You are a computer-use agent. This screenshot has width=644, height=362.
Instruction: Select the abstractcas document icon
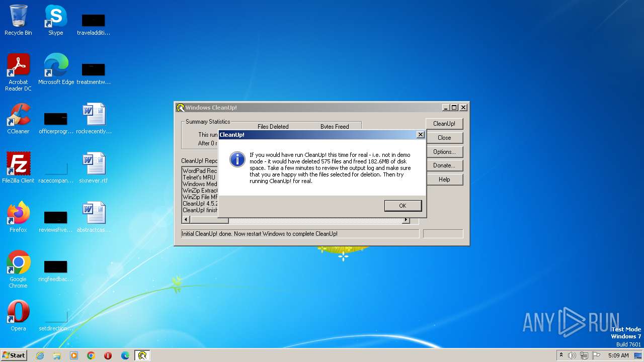click(x=94, y=217)
